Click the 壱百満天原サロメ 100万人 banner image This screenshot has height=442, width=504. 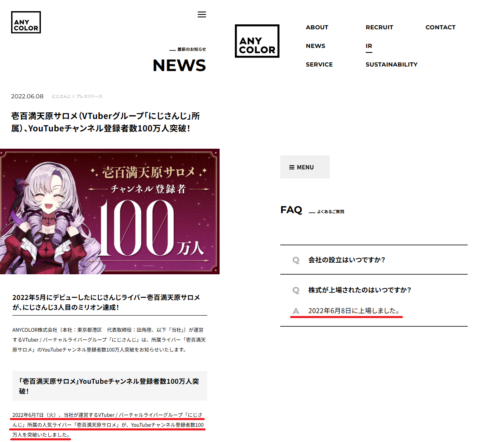pyautogui.click(x=110, y=211)
